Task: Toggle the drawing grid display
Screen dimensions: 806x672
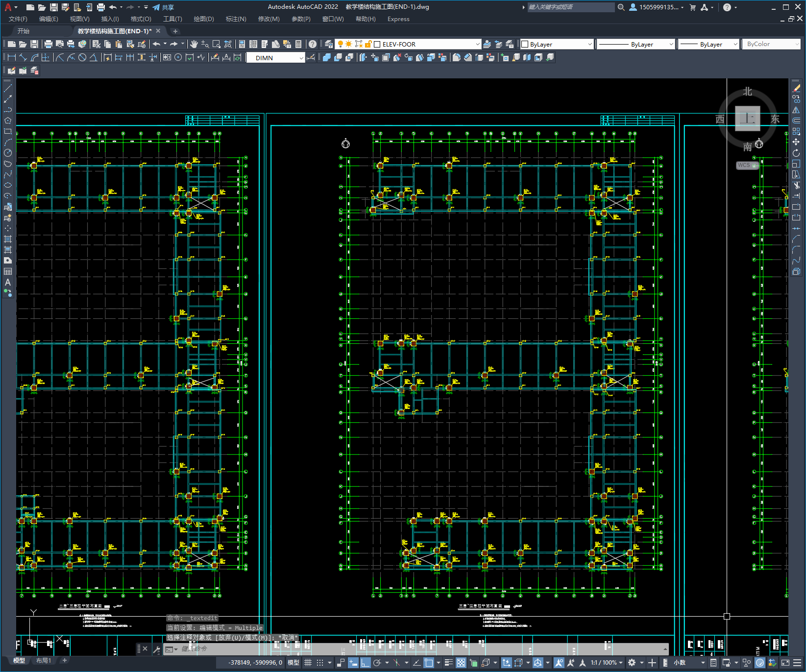Action: pos(308,662)
